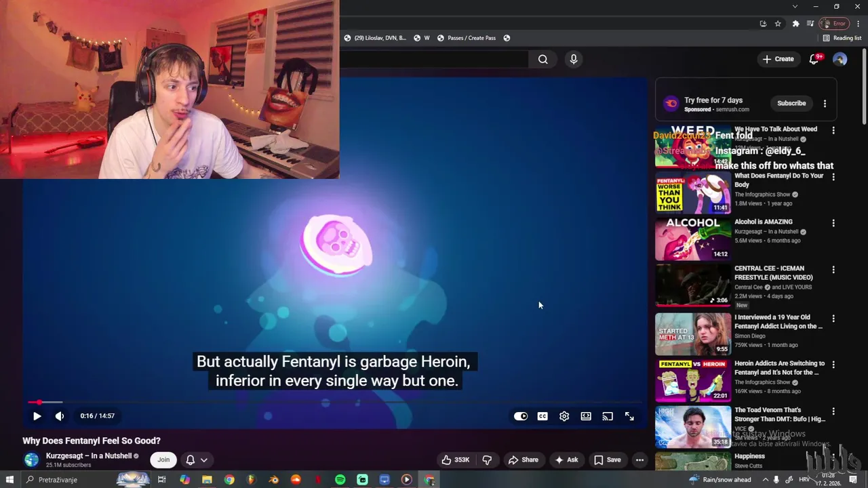Cast the video with the Chromecast icon
868x488 pixels.
(608, 416)
